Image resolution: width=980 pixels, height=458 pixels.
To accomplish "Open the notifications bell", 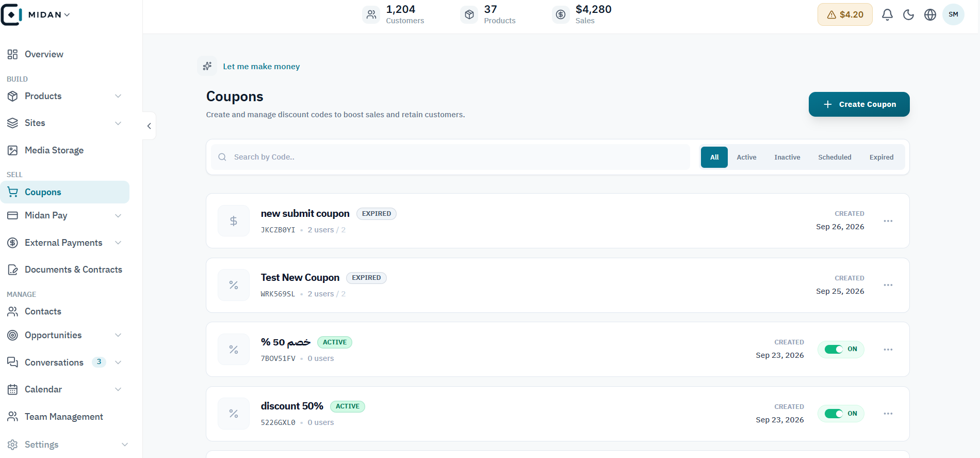I will [x=887, y=14].
